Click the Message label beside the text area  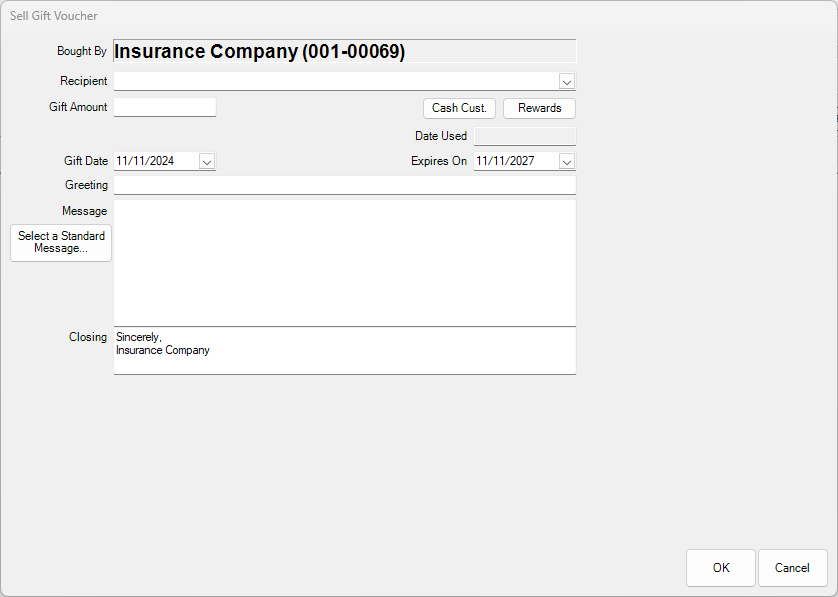click(x=85, y=210)
